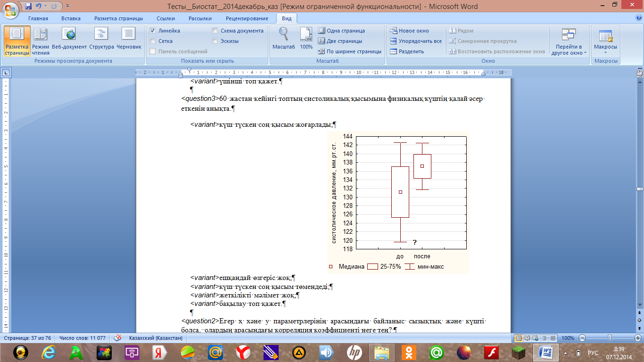Open the Масштаб zoom dialog

pyautogui.click(x=283, y=38)
